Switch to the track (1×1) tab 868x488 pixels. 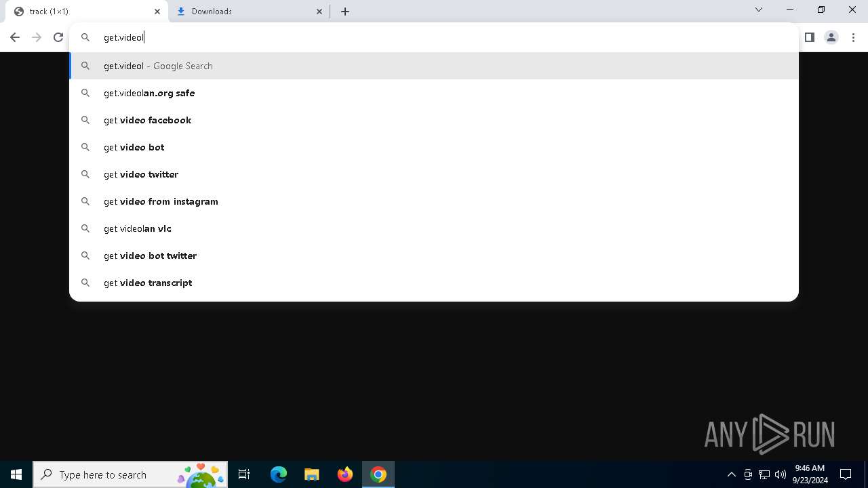tap(87, 12)
